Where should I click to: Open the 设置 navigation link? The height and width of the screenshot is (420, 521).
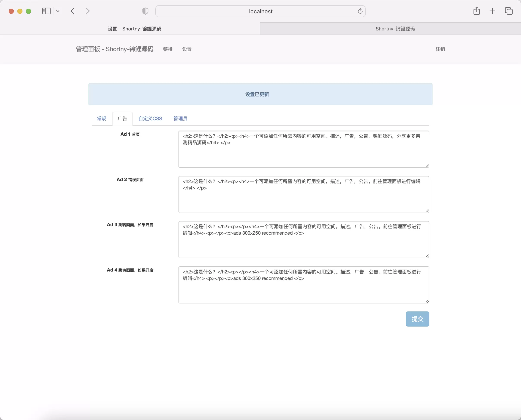click(x=187, y=49)
